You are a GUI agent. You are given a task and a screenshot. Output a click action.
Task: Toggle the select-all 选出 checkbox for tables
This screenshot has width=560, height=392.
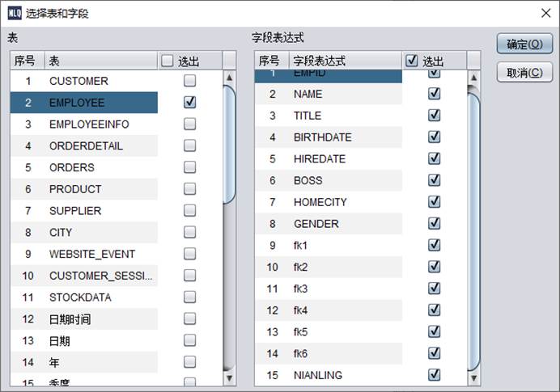tap(168, 61)
